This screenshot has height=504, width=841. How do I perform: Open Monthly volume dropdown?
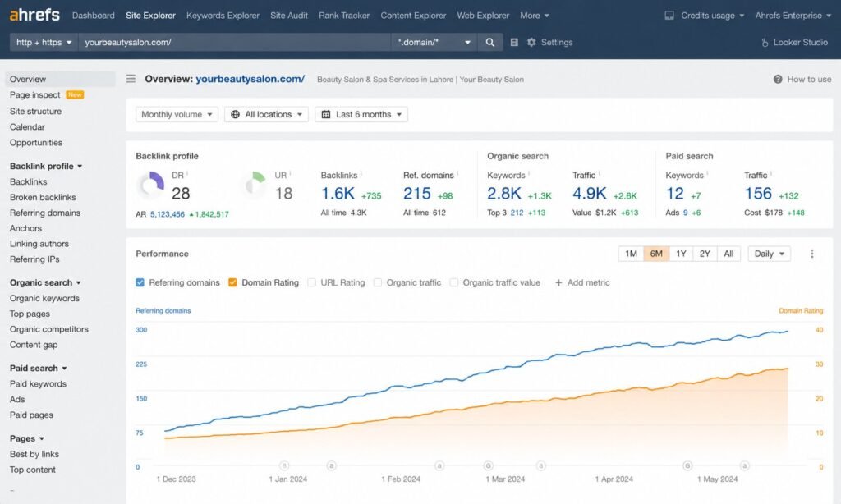pos(177,114)
